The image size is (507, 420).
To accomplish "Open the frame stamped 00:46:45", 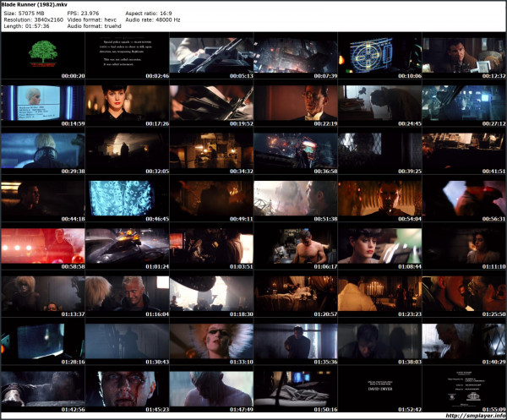I will point(127,199).
